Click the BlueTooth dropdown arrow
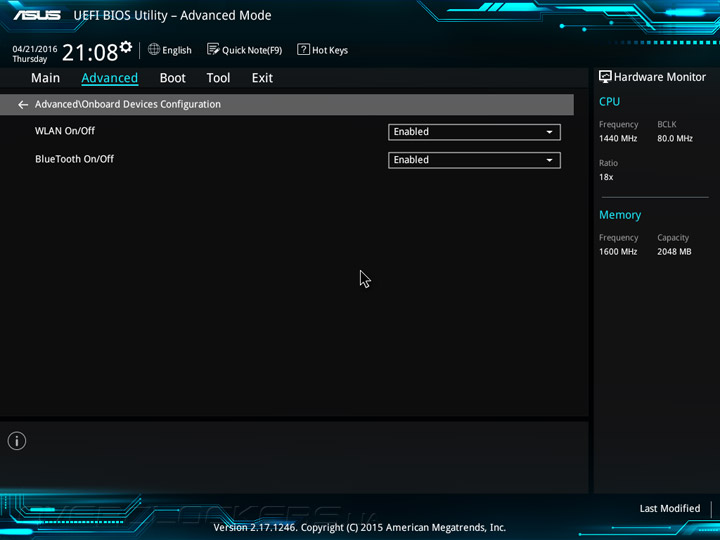This screenshot has width=720, height=540. 549,160
